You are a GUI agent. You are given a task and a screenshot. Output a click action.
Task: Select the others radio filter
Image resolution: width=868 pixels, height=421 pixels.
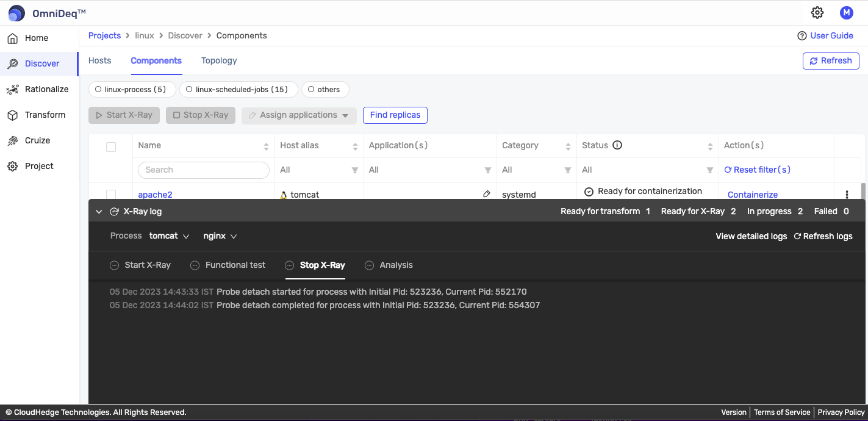(x=310, y=89)
